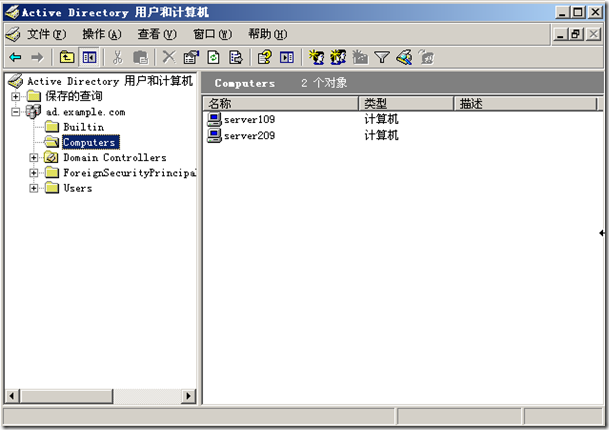The width and height of the screenshot is (609, 430).
Task: Open the 操作(A) menu
Action: (102, 34)
